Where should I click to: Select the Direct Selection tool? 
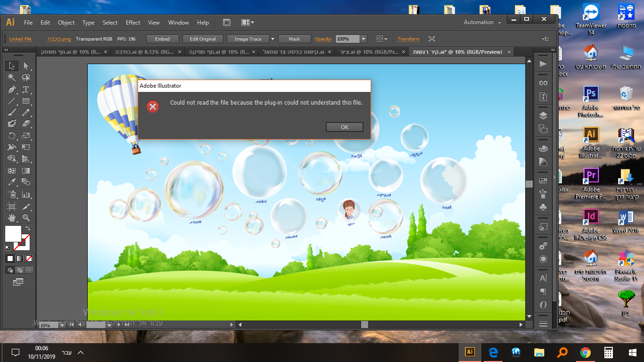pyautogui.click(x=26, y=66)
